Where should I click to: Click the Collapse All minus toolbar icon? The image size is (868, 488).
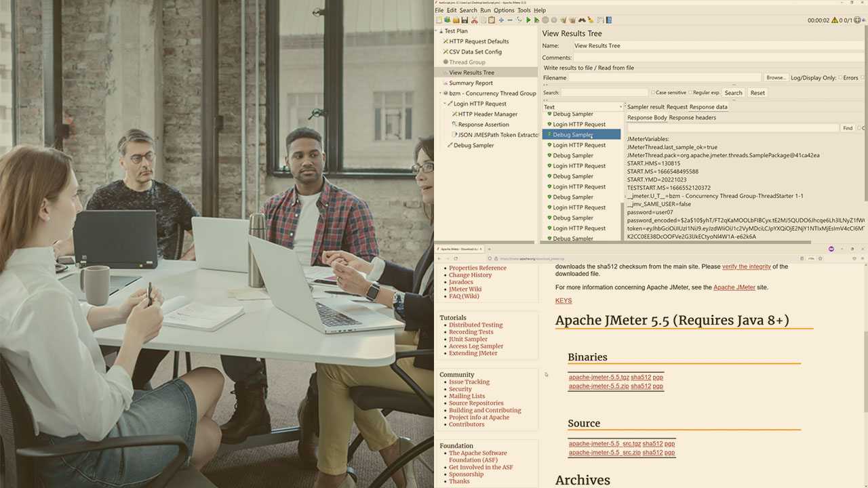tap(510, 20)
